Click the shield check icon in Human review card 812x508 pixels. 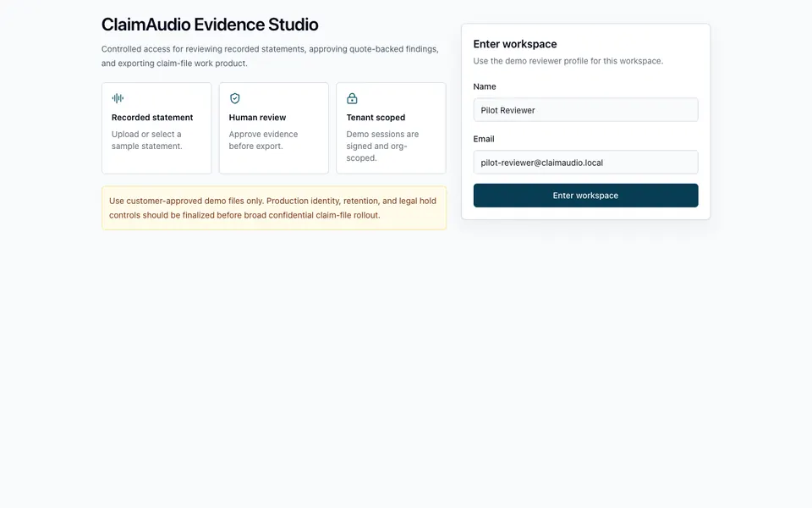point(234,98)
